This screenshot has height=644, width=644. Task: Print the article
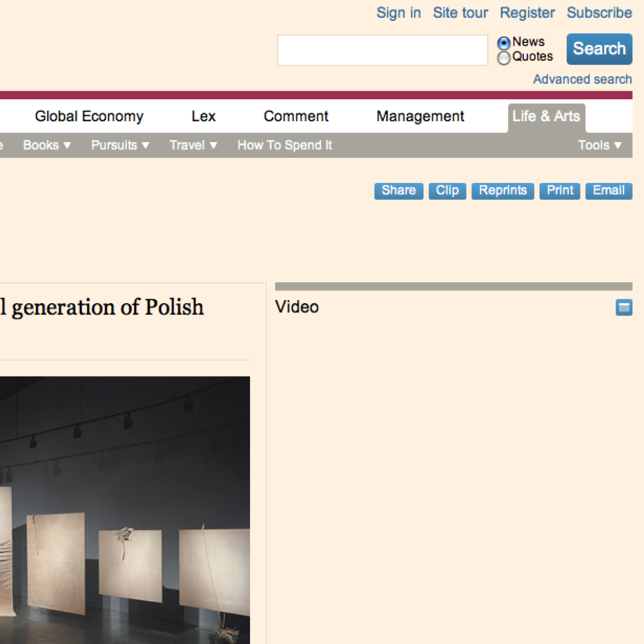tap(560, 191)
